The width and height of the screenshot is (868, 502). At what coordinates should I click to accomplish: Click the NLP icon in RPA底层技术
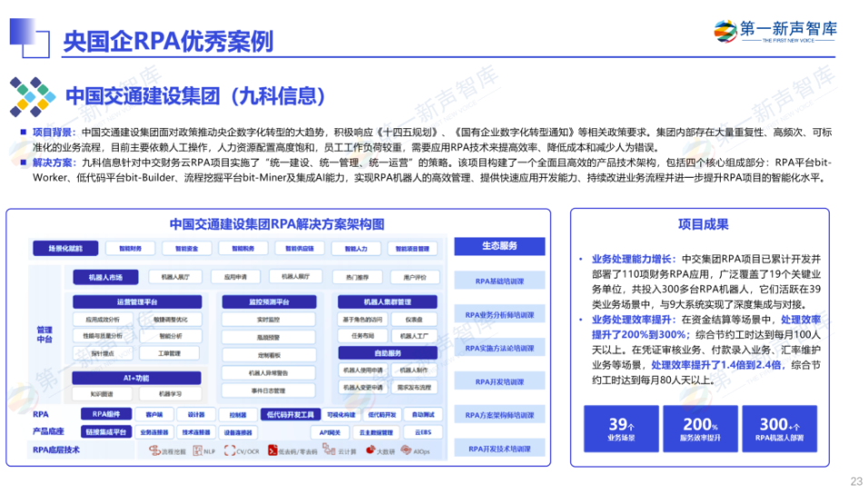[x=198, y=450]
